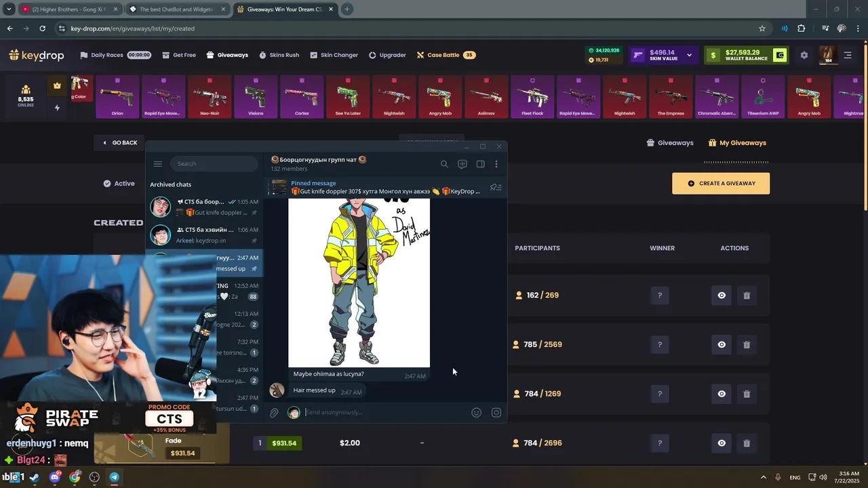This screenshot has height=488, width=868.
Task: Switch to the Higher Brothers YouTube tab
Action: (70, 9)
